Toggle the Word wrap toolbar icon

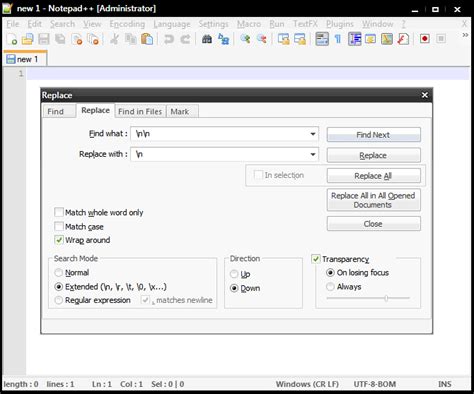[x=322, y=39]
